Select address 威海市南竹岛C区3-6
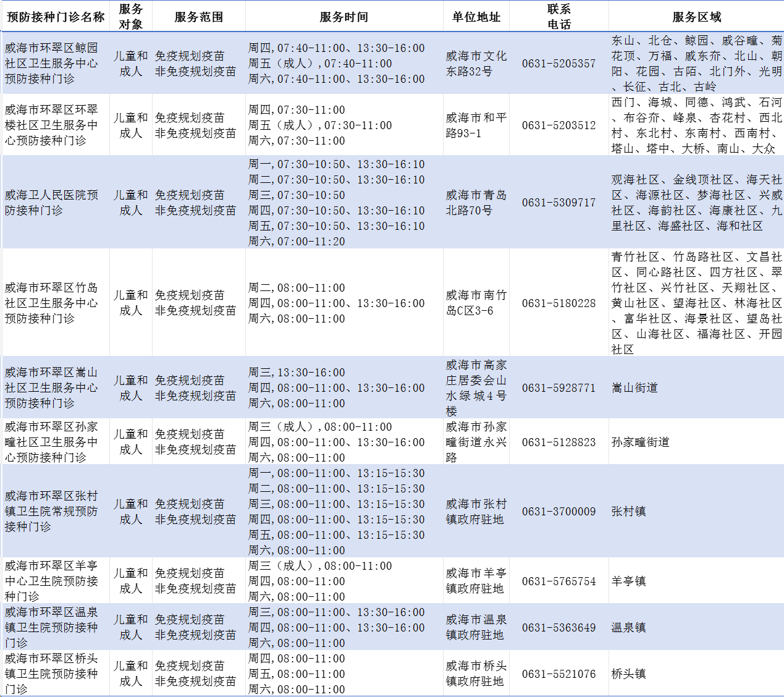This screenshot has width=784, height=697. 476,303
